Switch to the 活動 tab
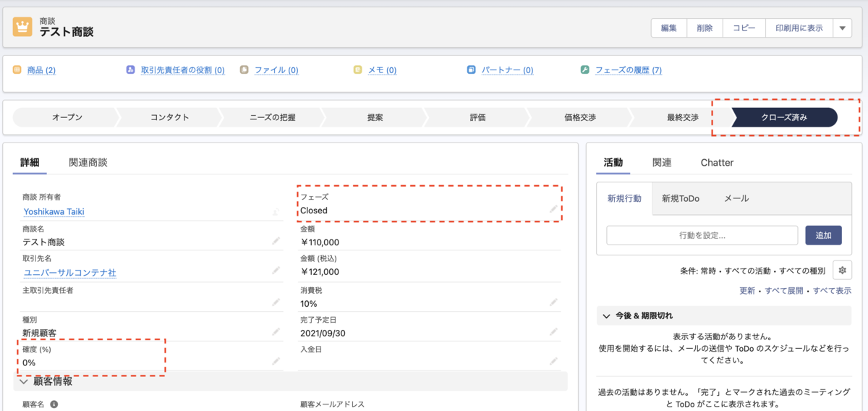This screenshot has height=411, width=868. pyautogui.click(x=613, y=162)
